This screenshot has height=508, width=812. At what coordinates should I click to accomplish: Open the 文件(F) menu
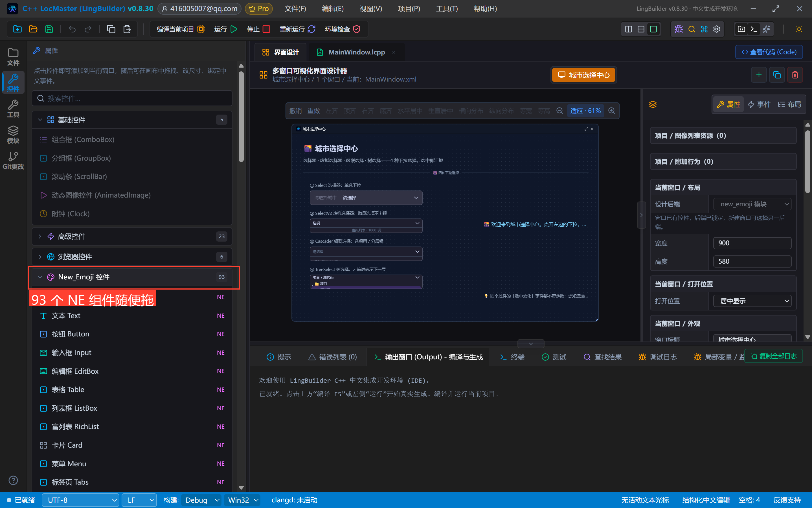pos(295,9)
